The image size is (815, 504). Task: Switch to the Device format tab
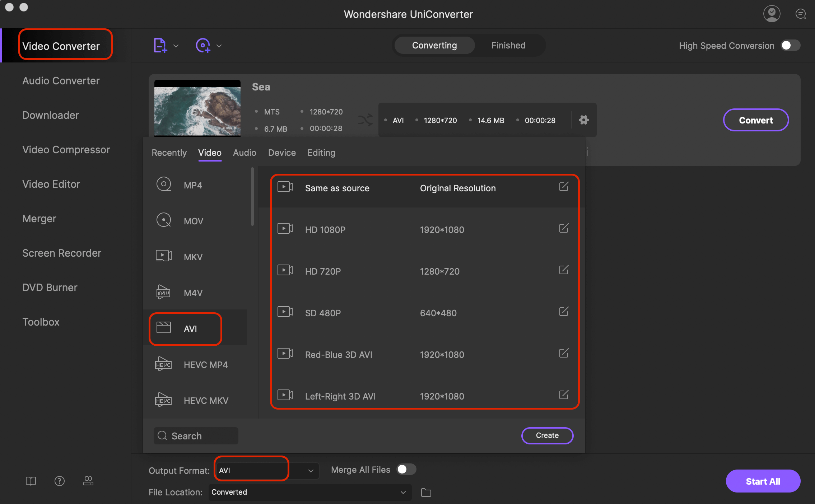282,153
